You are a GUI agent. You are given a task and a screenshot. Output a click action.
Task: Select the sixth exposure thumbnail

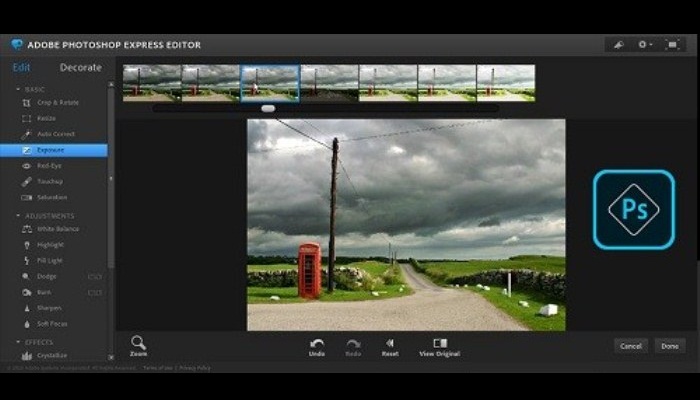(447, 83)
